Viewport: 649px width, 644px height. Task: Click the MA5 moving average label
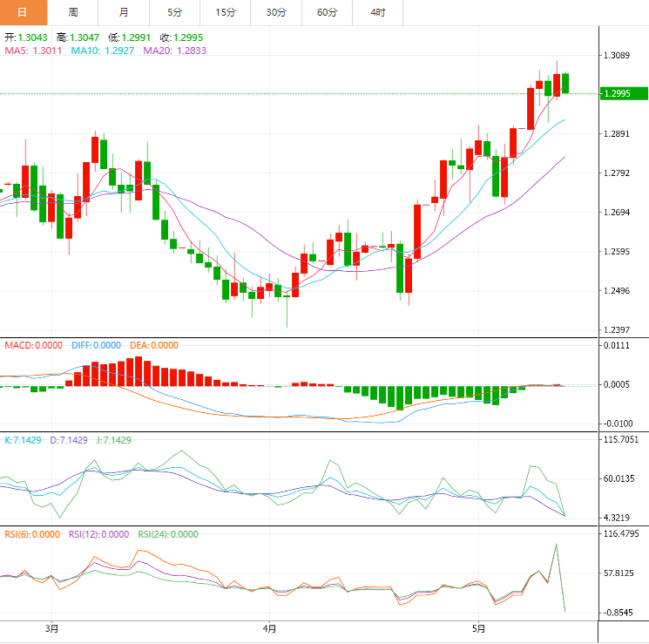33,51
